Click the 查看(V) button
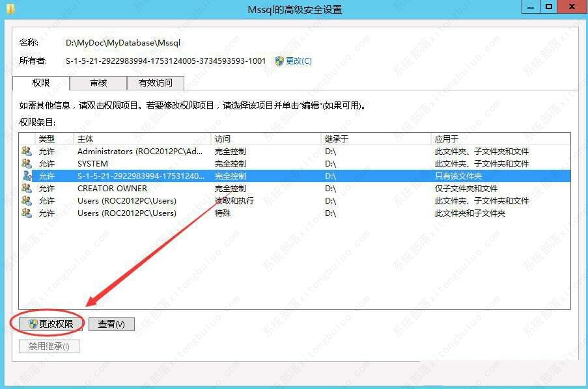The height and width of the screenshot is (389, 588). click(x=111, y=324)
